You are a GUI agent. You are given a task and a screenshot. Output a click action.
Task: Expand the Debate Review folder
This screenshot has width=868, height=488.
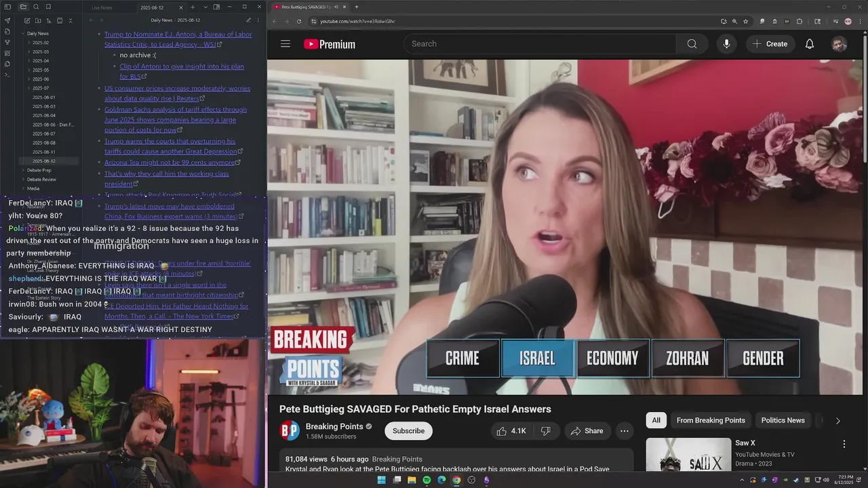23,180
